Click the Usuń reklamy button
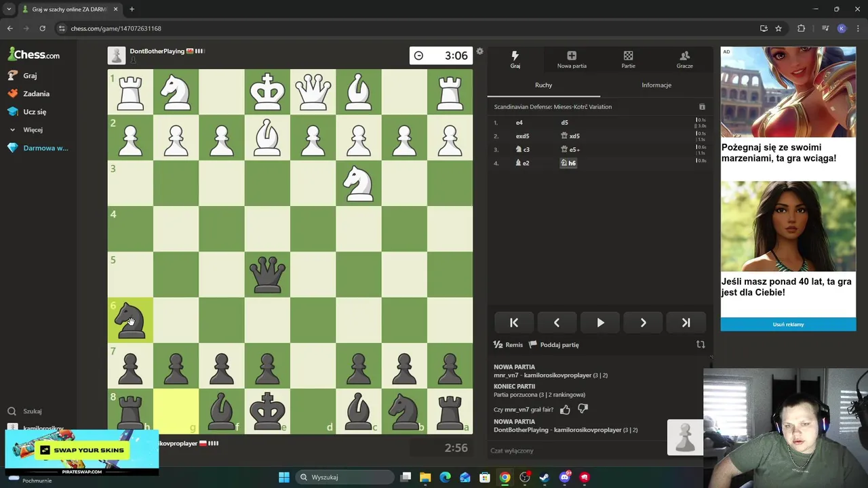868x488 pixels. (788, 324)
